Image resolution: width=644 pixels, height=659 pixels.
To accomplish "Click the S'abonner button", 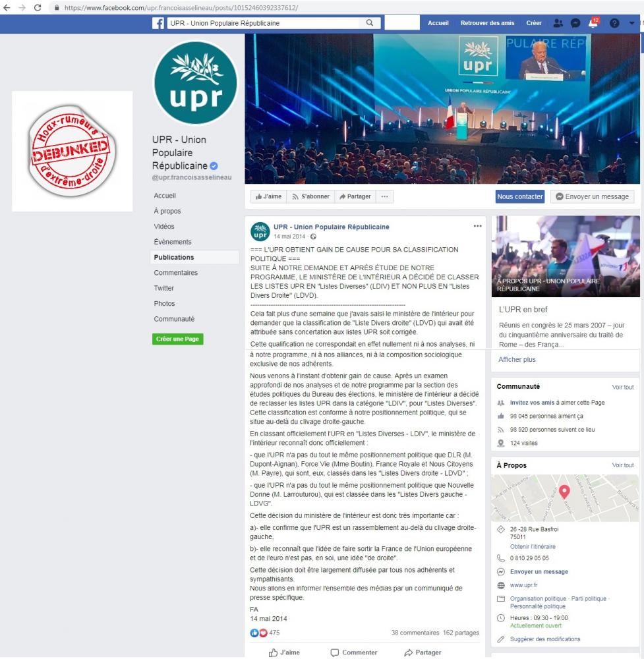I will 310,196.
